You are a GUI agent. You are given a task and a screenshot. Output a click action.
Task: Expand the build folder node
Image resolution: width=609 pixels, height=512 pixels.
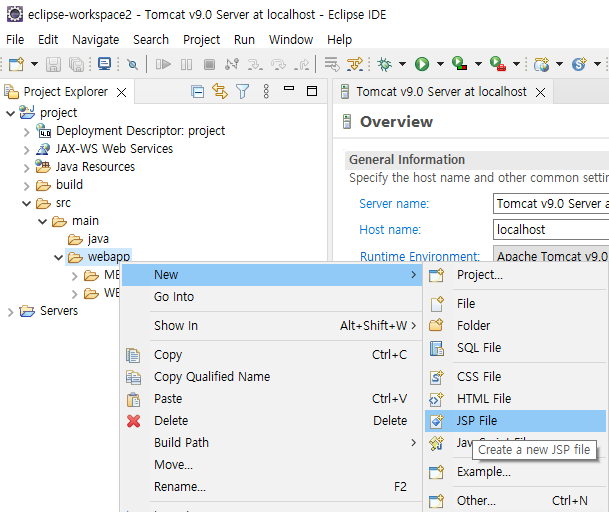coord(26,186)
